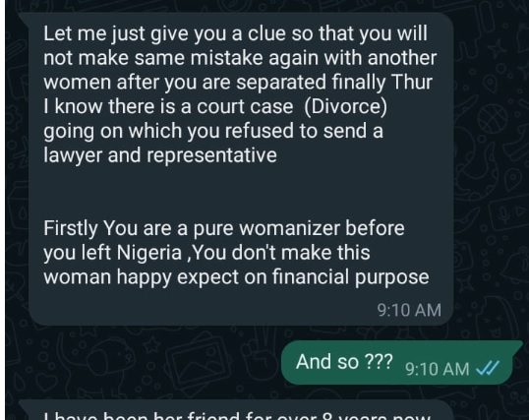Click the text 'And so ???'
Viewport: 529px width, 420px height.
click(344, 362)
